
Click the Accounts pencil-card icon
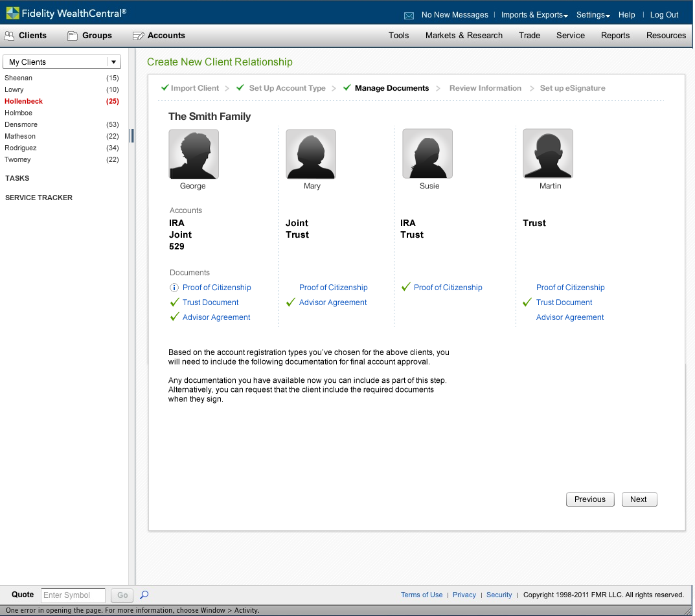(x=138, y=36)
